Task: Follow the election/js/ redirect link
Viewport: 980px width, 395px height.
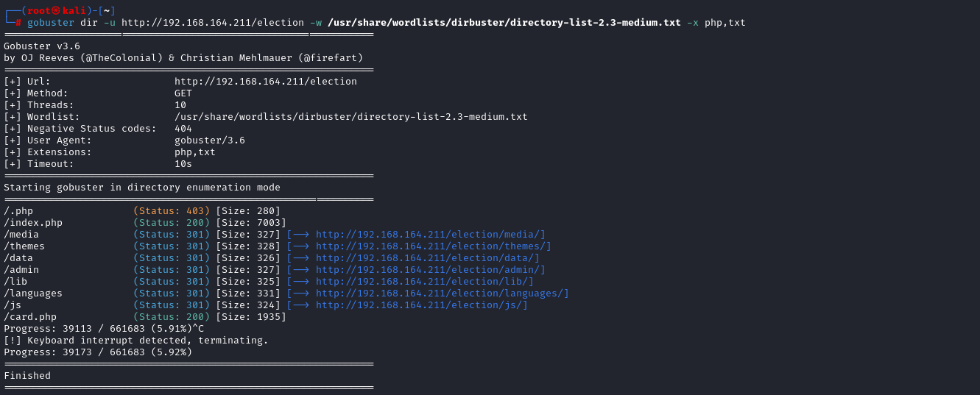Action: 421,305
